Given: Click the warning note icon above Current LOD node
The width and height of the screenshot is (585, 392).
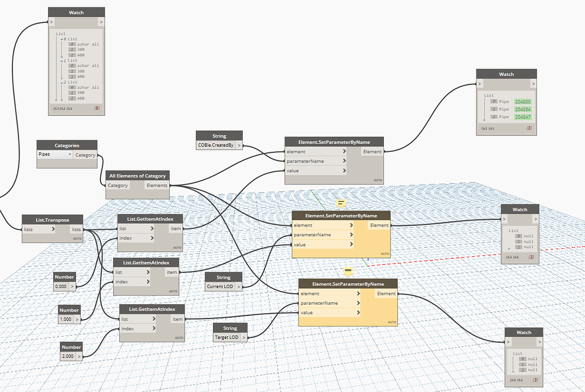Looking at the screenshot, I should click(x=341, y=203).
